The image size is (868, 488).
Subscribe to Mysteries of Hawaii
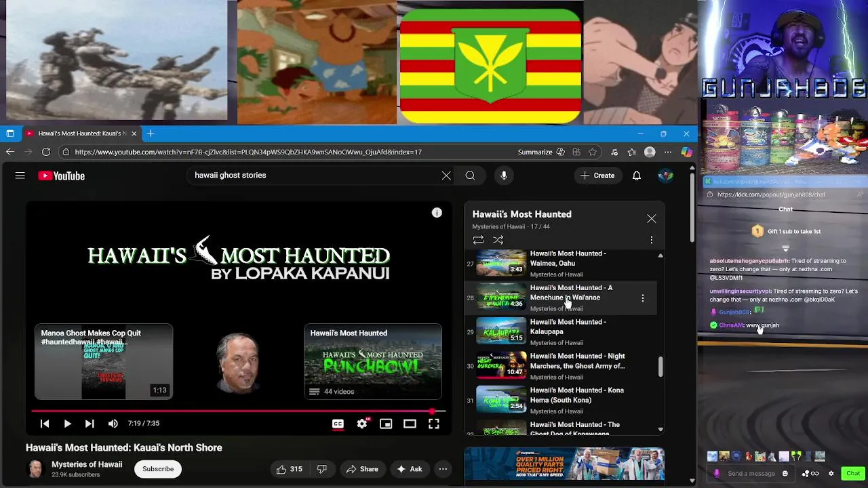158,469
